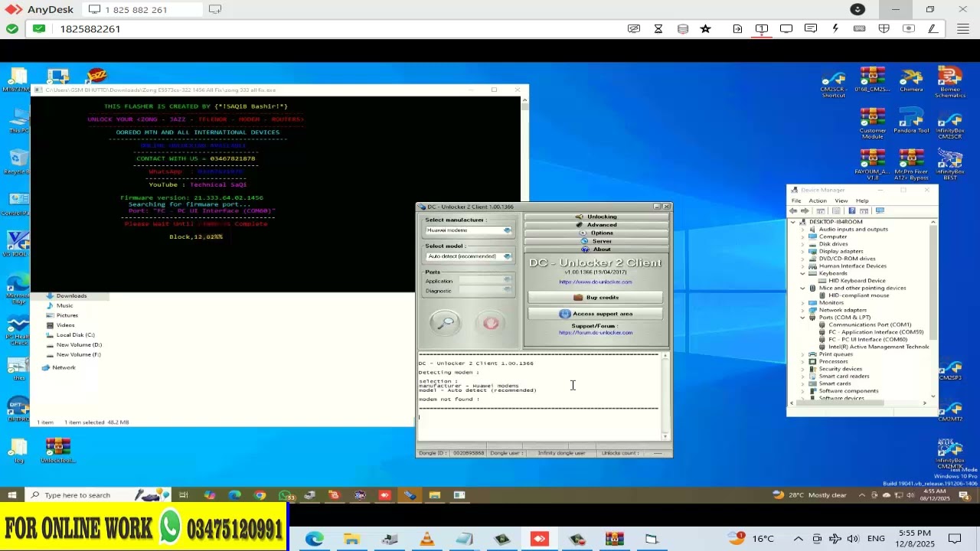Click the AnyDesk keyboard settings icon
The image size is (980, 551).
860,29
